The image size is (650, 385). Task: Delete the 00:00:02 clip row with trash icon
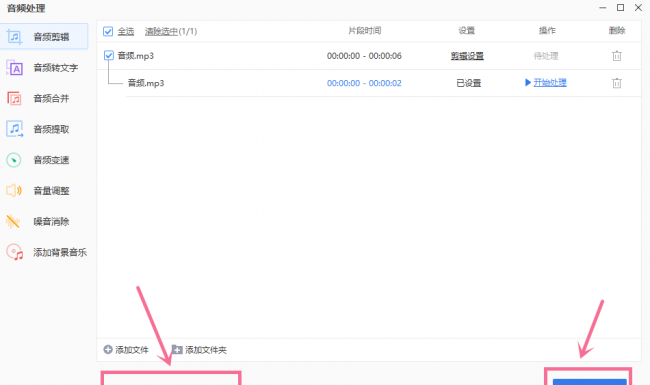(x=617, y=83)
